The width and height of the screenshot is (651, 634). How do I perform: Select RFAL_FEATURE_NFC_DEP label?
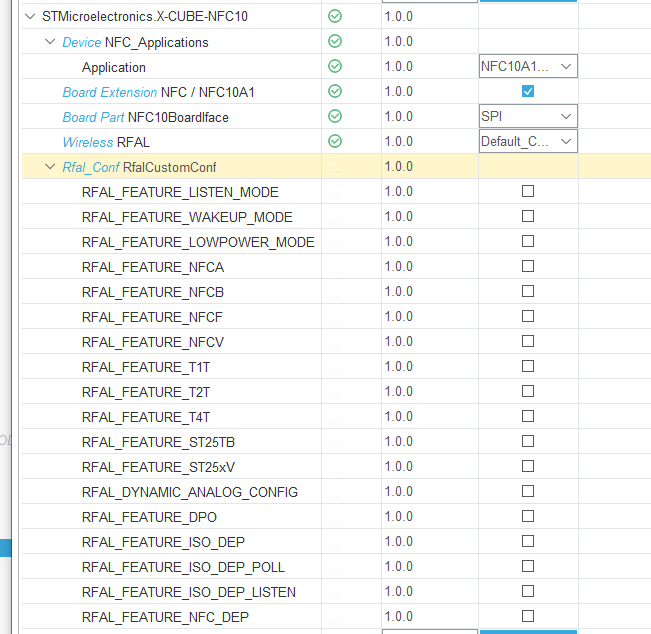(x=165, y=617)
